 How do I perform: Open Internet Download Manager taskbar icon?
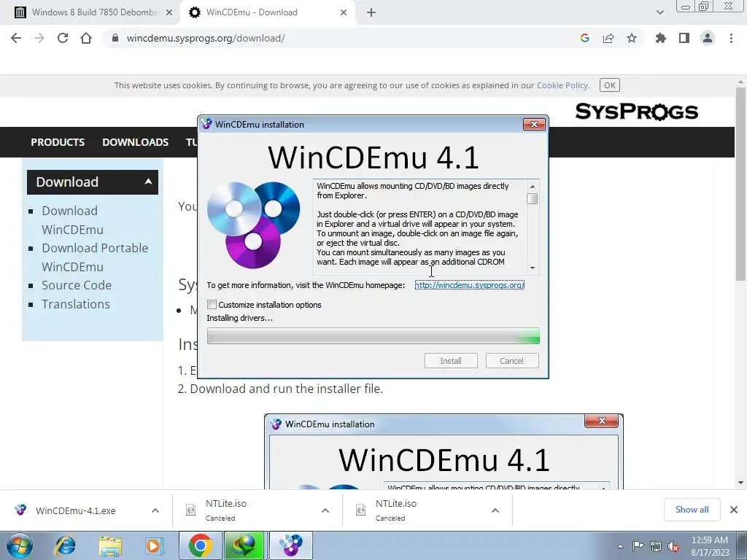tap(244, 545)
